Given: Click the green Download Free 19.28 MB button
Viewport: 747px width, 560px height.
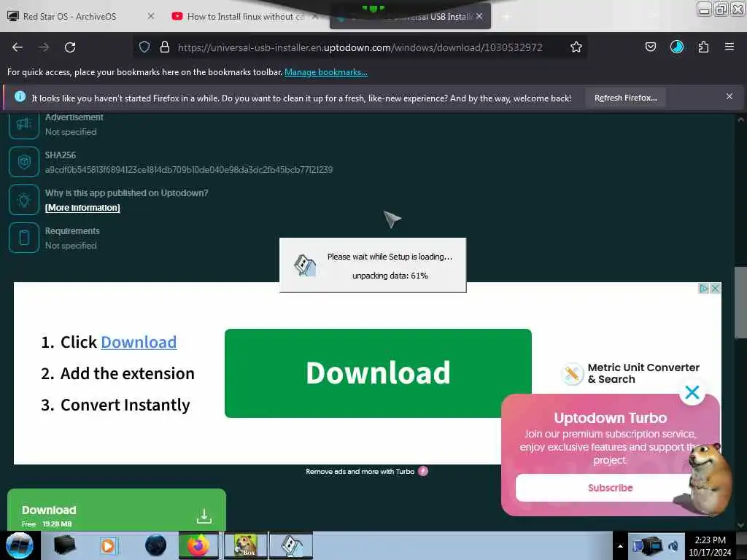Looking at the screenshot, I should click(x=117, y=510).
